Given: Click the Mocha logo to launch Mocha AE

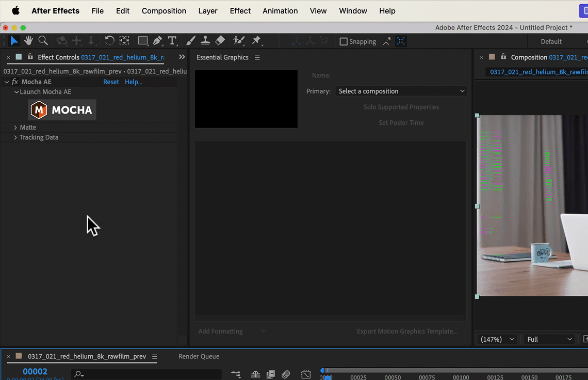Looking at the screenshot, I should point(62,109).
